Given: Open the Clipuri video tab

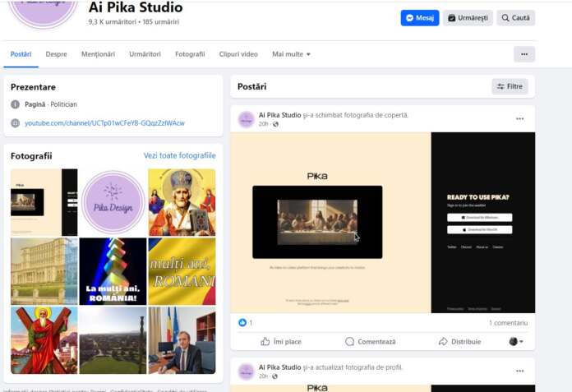Looking at the screenshot, I should (238, 54).
